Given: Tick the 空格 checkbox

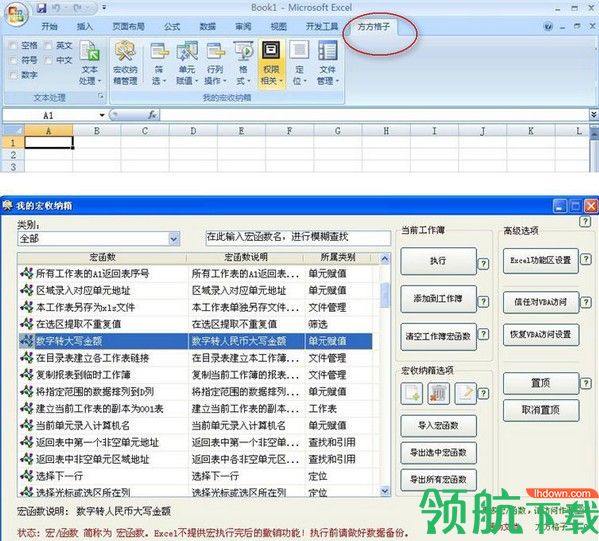Looking at the screenshot, I should pos(13,45).
